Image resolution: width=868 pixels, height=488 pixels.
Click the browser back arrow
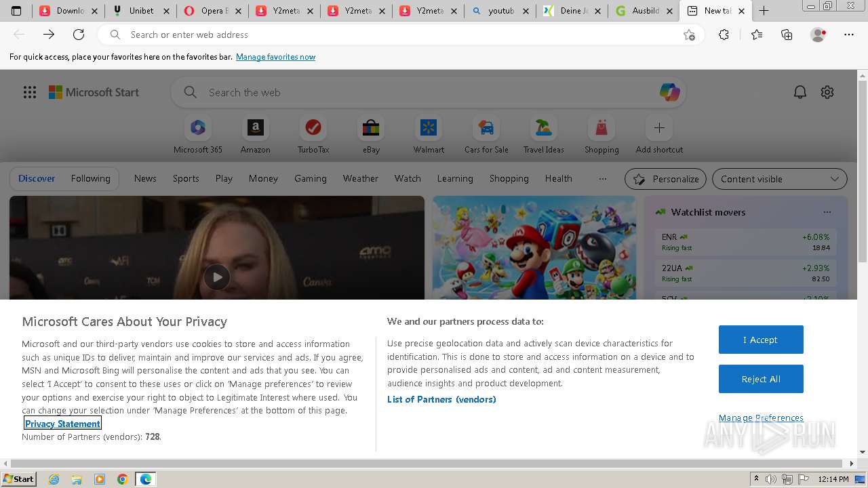click(19, 35)
